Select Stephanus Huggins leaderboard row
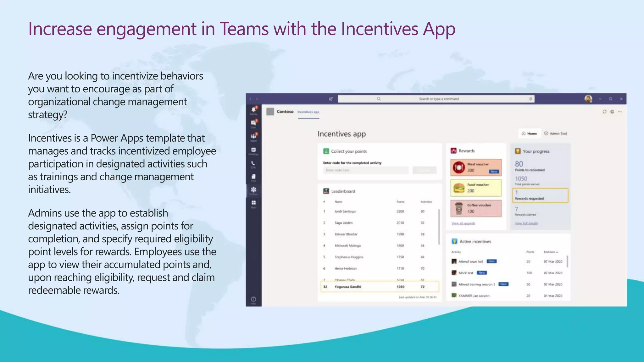 point(379,257)
